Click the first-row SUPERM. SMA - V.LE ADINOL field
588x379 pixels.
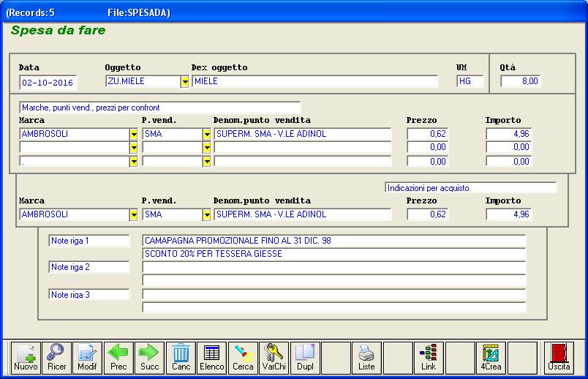(303, 134)
